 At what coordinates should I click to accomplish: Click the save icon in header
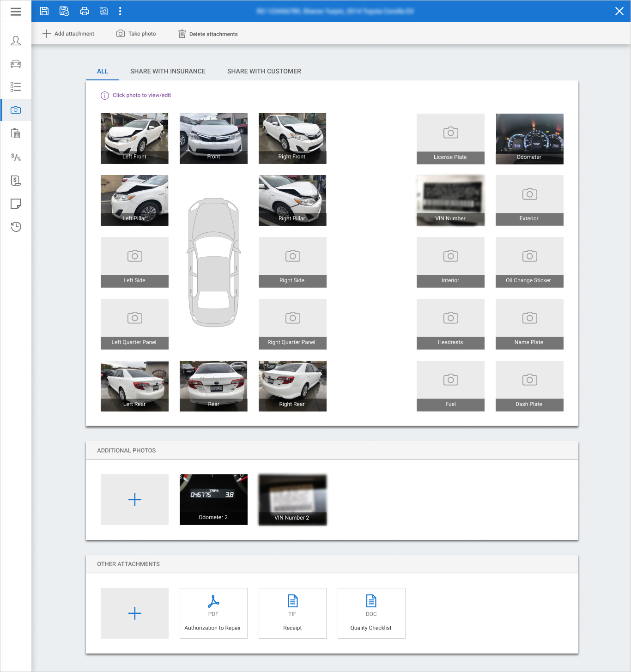(44, 11)
